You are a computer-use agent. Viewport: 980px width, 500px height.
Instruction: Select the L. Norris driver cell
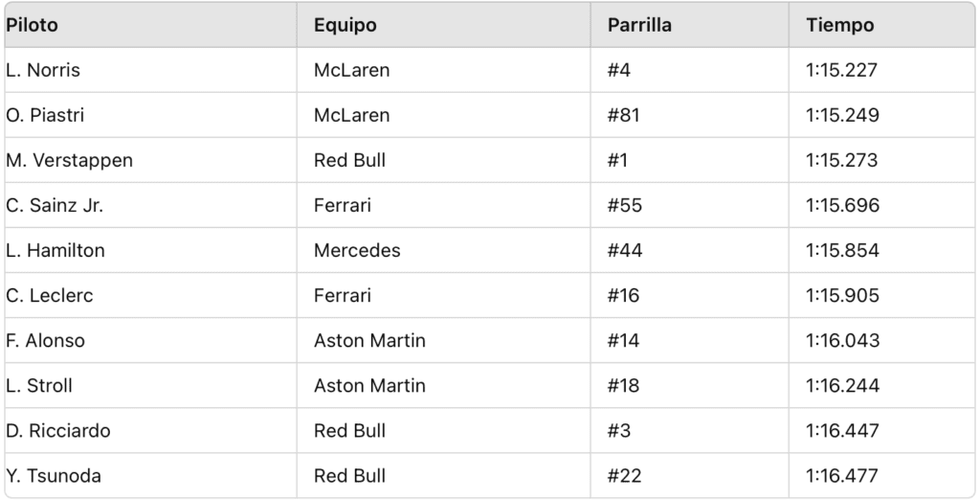[x=43, y=70]
